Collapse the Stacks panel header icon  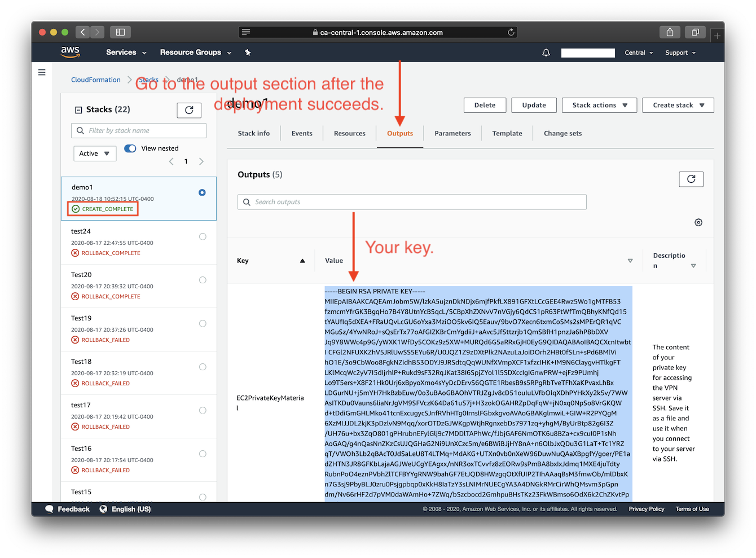point(78,110)
